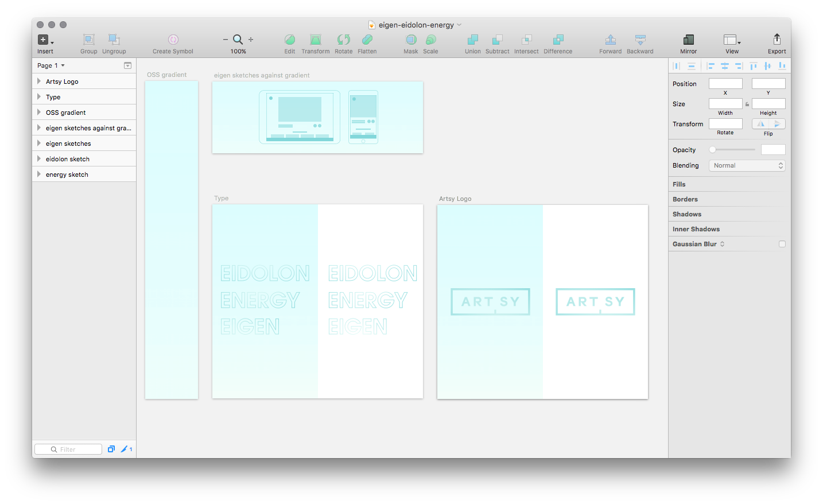
Task: Toggle the size proportions lock
Action: (x=747, y=104)
